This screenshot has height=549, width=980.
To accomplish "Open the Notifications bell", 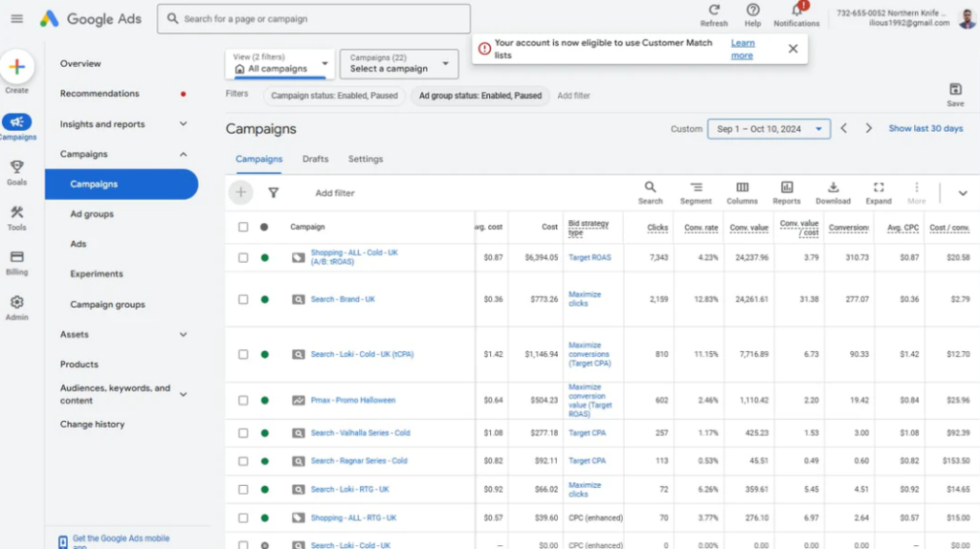I will point(796,11).
